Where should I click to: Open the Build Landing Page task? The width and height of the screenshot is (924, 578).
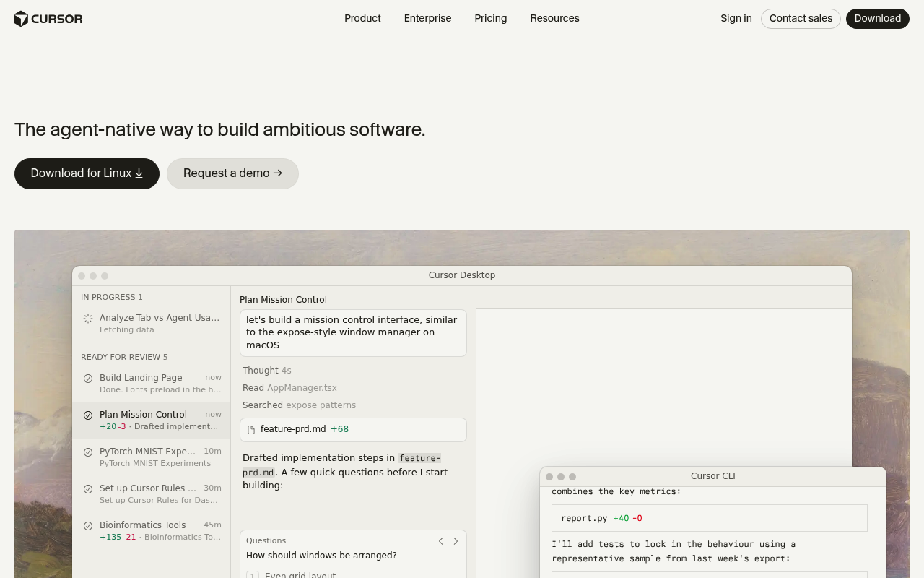pos(152,384)
